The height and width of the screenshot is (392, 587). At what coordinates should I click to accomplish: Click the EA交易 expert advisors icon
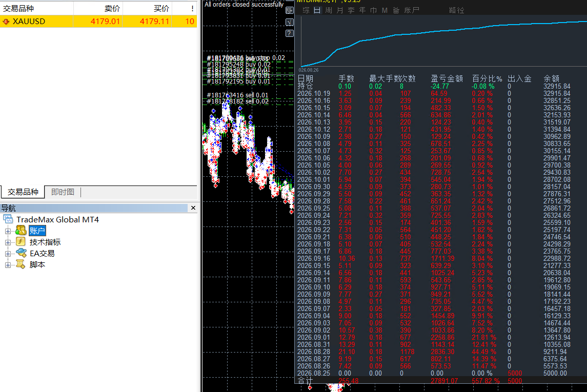(21, 253)
